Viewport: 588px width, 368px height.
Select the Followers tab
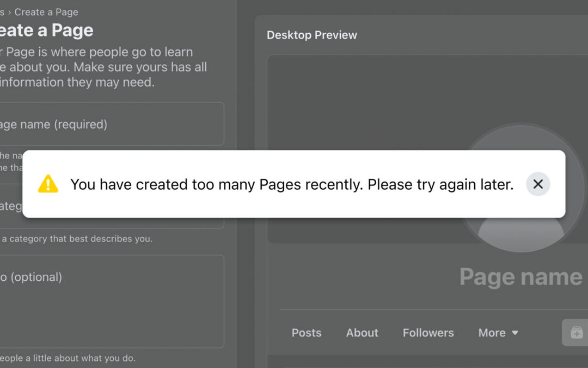tap(428, 333)
